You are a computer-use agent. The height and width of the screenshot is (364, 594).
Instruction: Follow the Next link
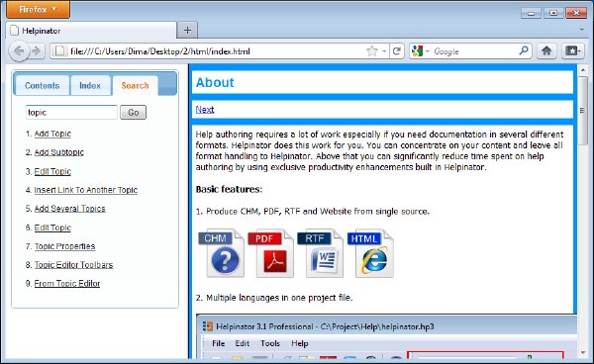(x=205, y=110)
